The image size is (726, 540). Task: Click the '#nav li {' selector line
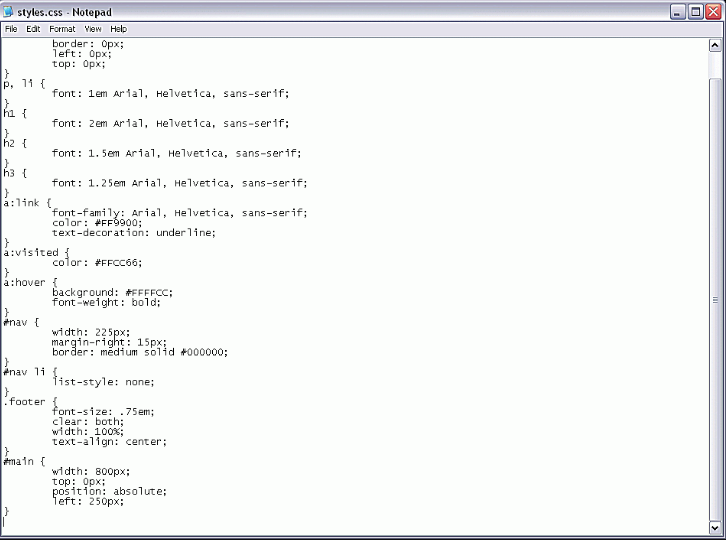coord(31,372)
